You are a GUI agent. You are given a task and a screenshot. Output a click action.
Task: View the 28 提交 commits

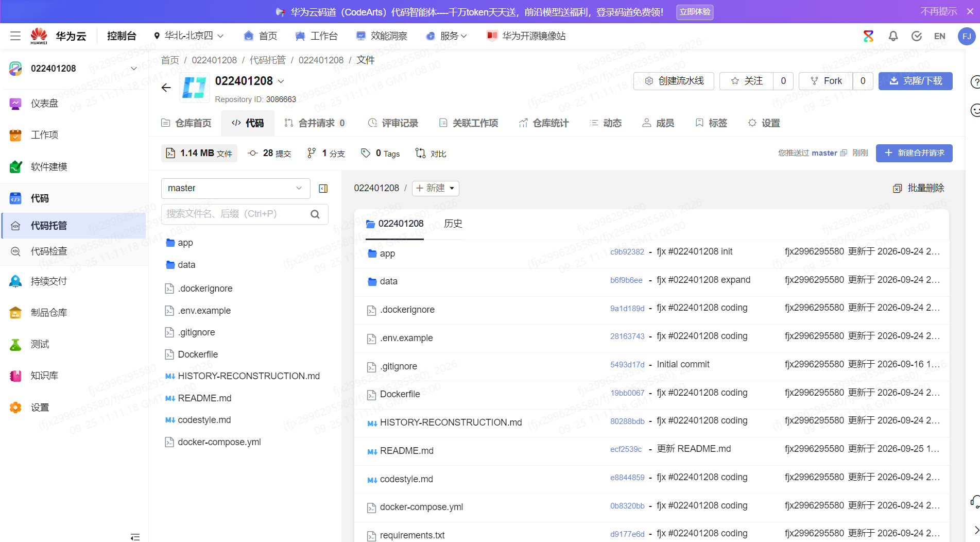(x=270, y=154)
